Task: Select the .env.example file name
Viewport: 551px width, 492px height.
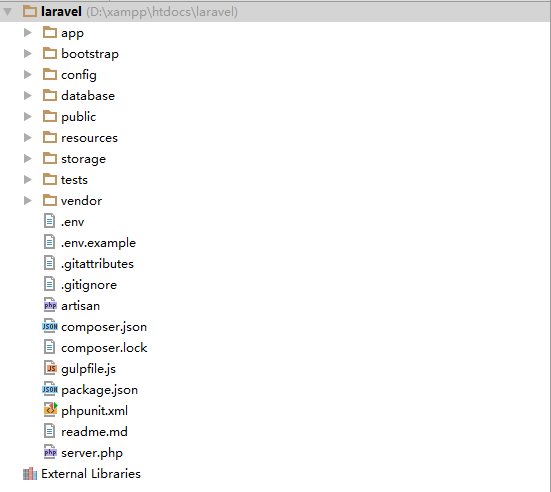Action: [98, 243]
